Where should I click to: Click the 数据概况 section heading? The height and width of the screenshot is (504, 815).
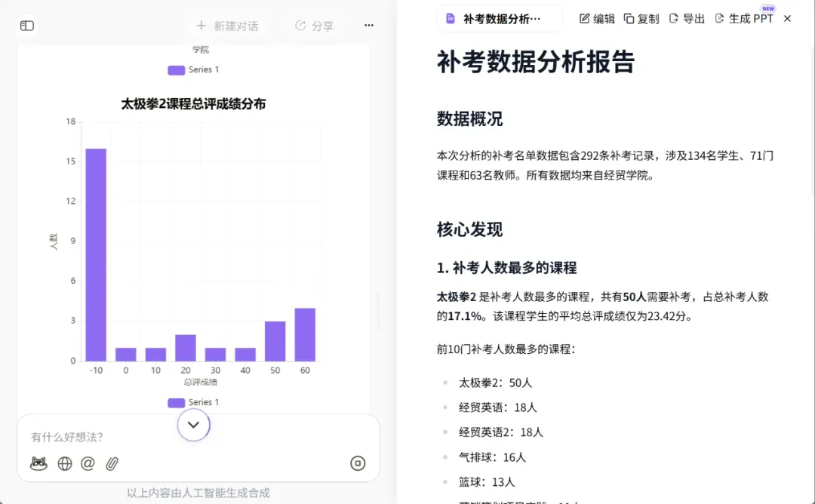click(x=469, y=119)
